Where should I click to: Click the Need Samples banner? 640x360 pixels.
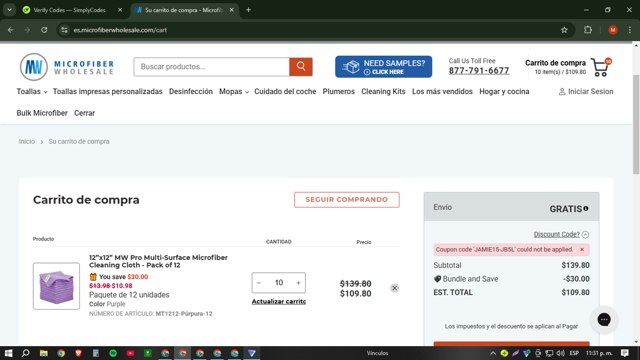[383, 67]
